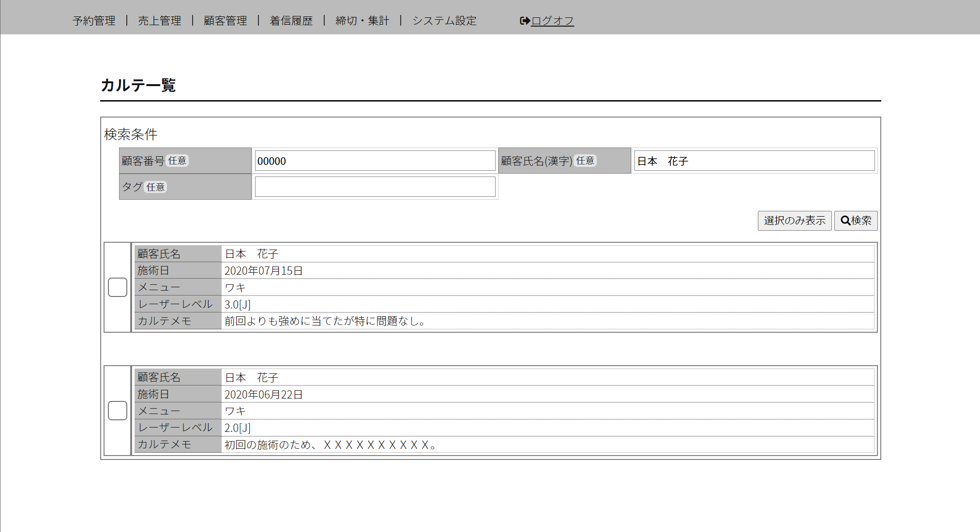Focus the 顧客氏名(漢字) input field
The image size is (980, 532).
[x=754, y=161]
